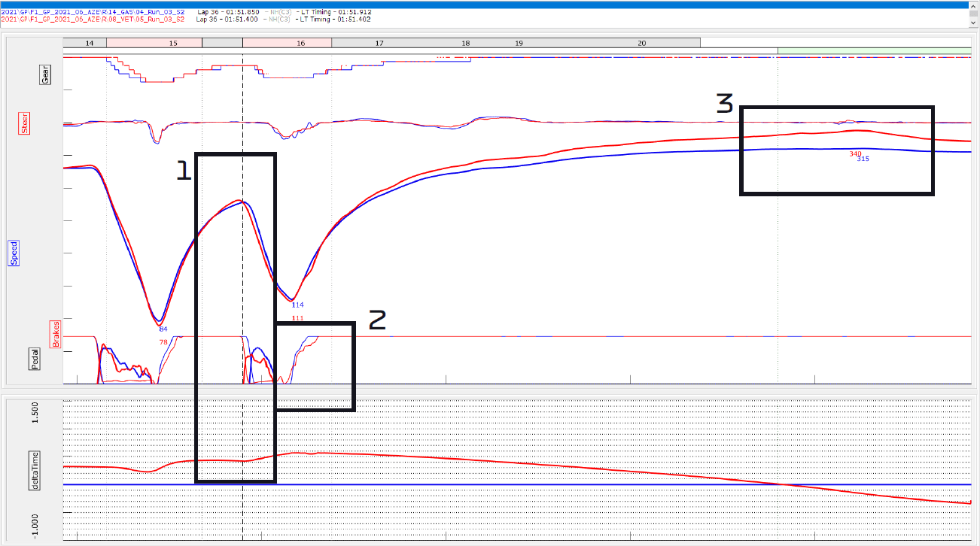Select the deltaTime channel label
Image resolution: width=980 pixels, height=546 pixels.
(33, 471)
